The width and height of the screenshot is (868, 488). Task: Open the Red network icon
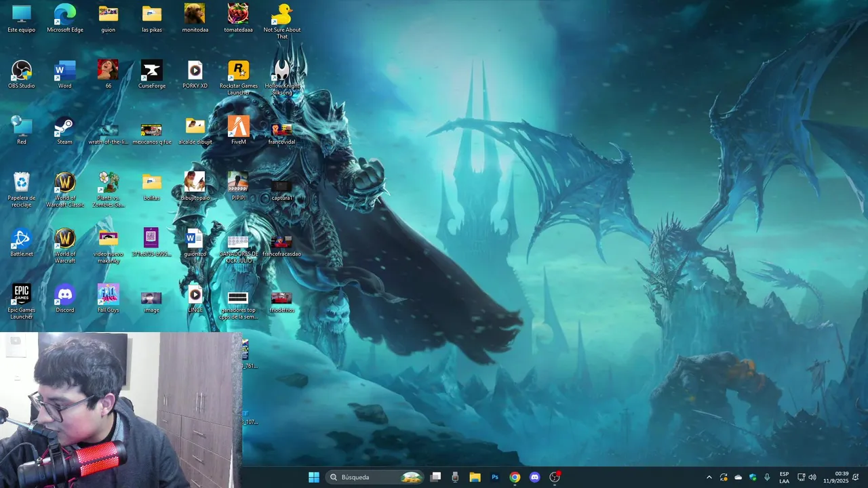[22, 131]
